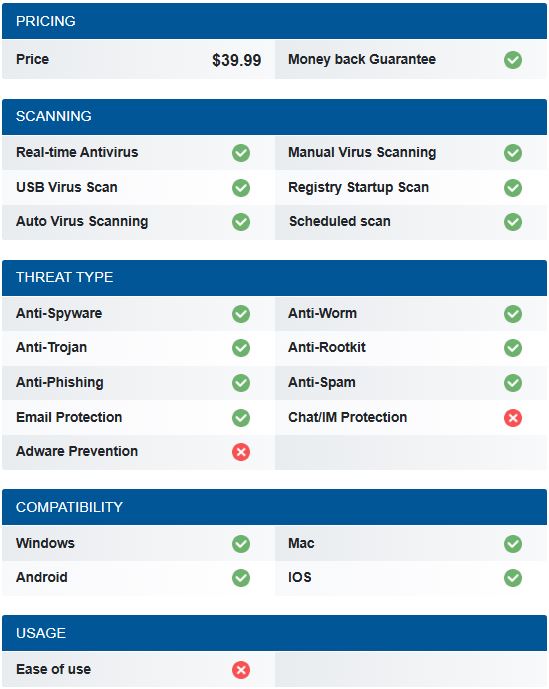Click the green check beside Money back Guarantee

click(513, 60)
